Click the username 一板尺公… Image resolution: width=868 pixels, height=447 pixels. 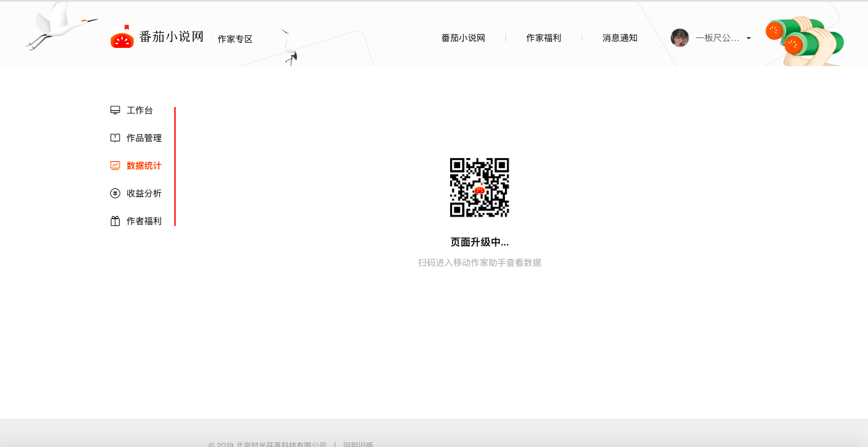(718, 38)
